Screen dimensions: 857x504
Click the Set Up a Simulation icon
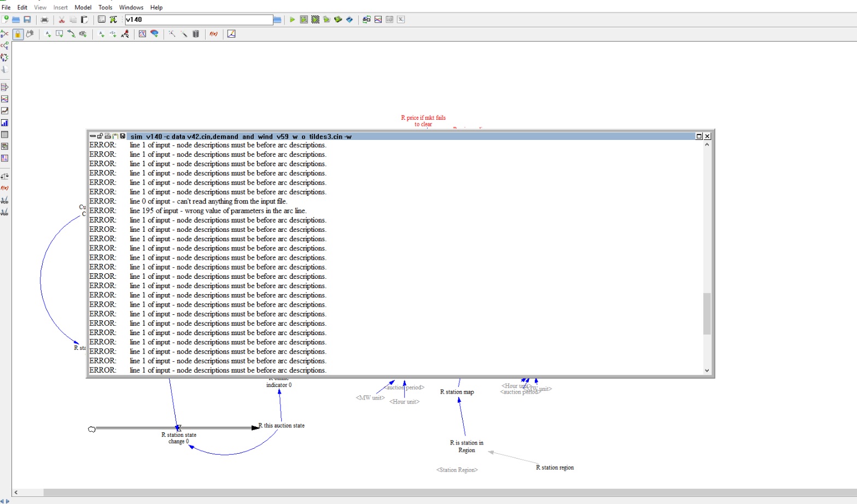(x=113, y=20)
